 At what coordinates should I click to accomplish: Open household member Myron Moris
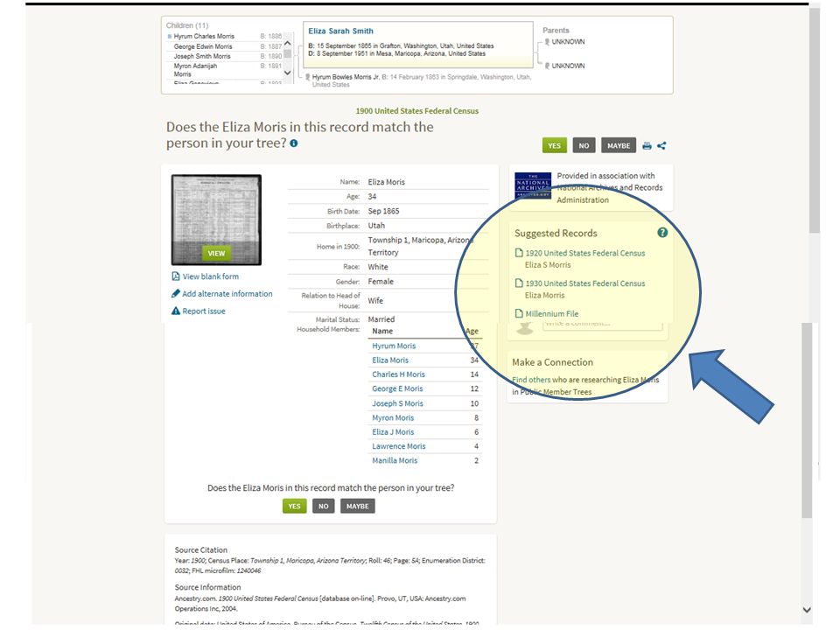point(393,418)
